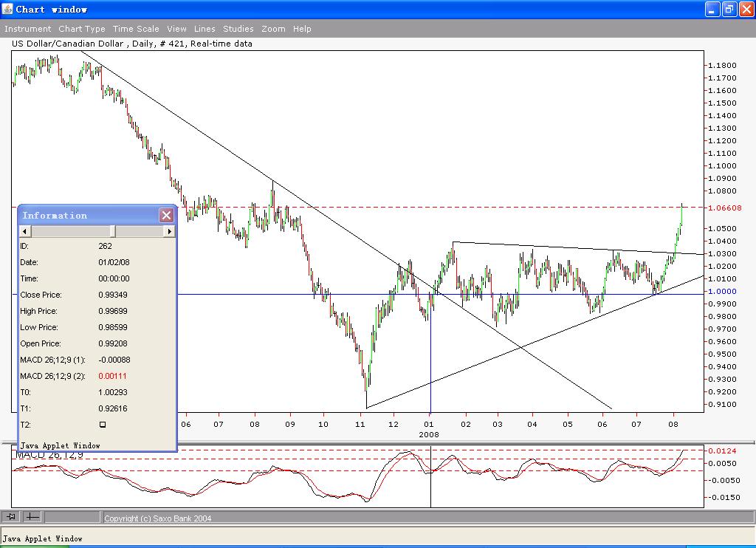Close the Chart window

coord(746,9)
